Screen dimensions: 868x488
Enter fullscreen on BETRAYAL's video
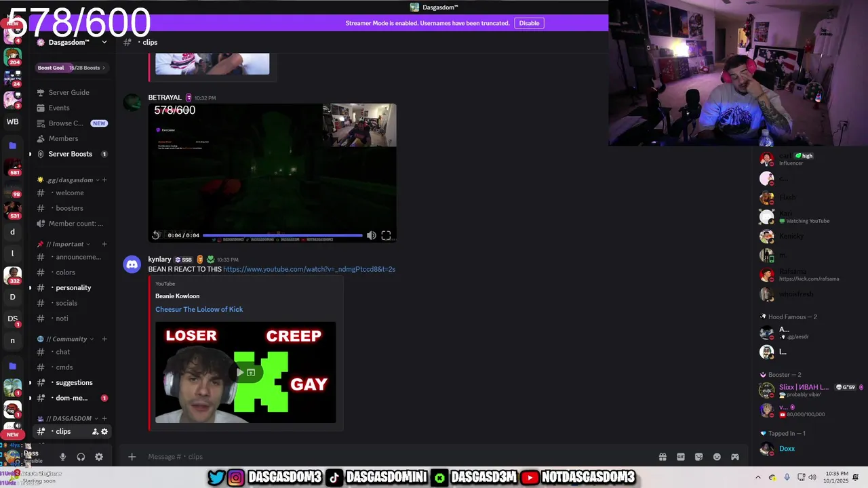tap(386, 235)
